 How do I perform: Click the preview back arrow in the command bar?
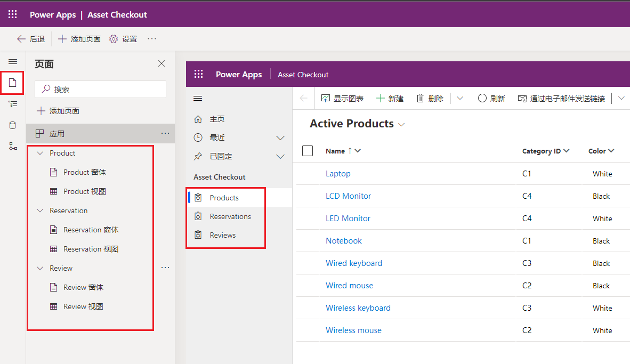click(304, 99)
